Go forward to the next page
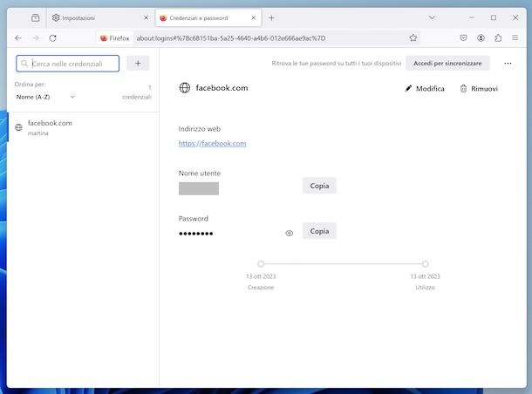 click(x=36, y=38)
